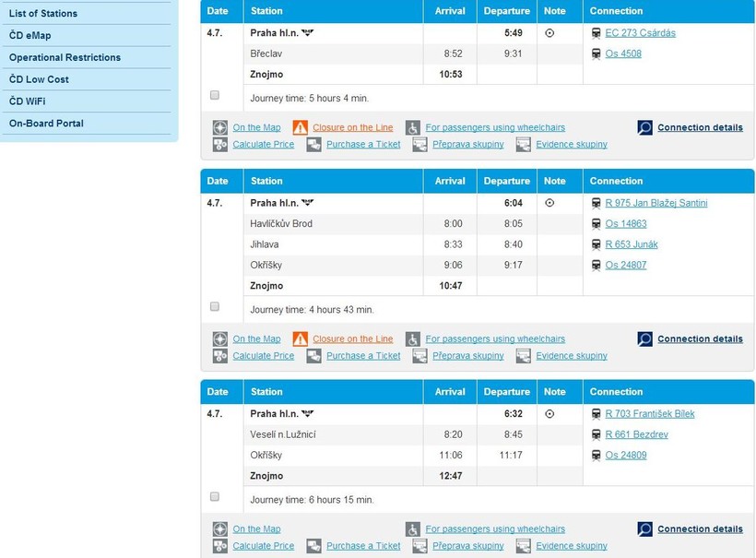
Task: Click the Purchase a Ticket icon in the third connection
Action: click(x=313, y=546)
